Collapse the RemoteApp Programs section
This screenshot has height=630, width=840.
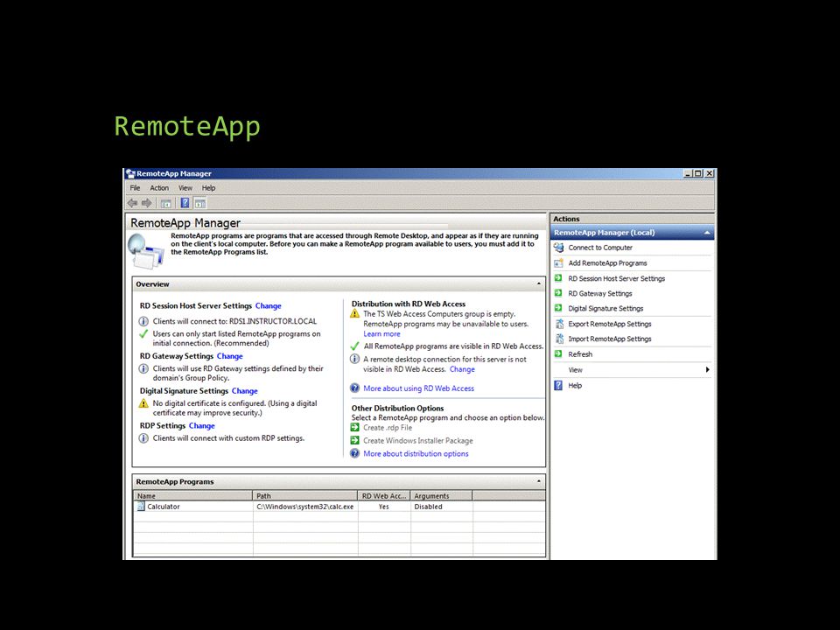[x=539, y=481]
